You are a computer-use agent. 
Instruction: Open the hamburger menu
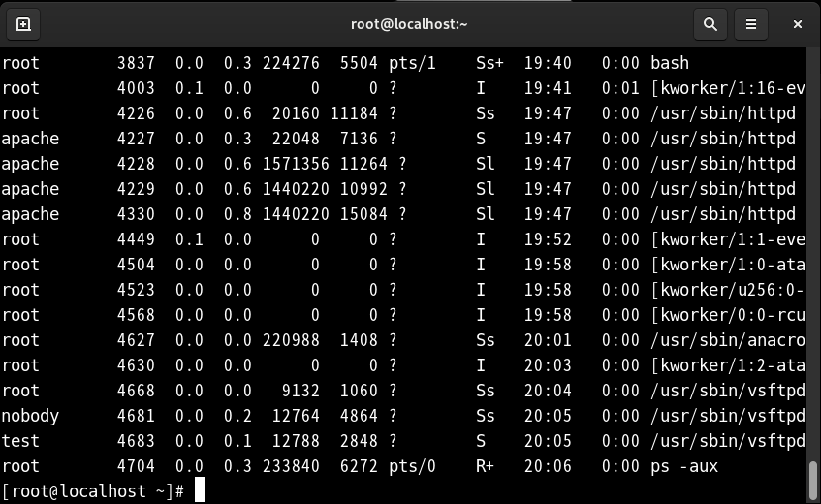point(751,24)
